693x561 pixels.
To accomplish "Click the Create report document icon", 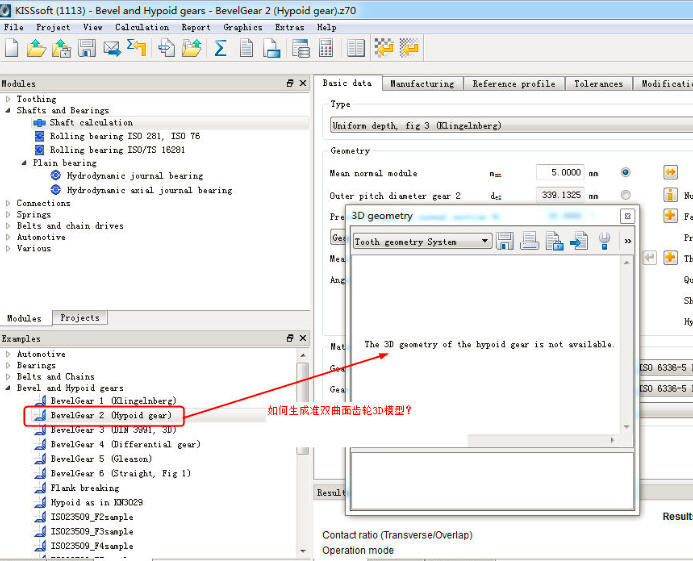I will (246, 48).
